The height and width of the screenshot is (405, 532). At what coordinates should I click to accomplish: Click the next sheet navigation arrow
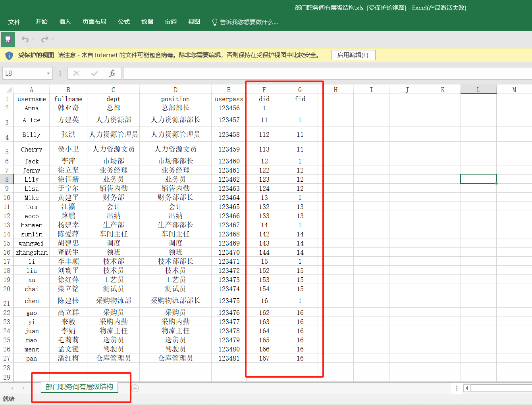tap(23, 388)
